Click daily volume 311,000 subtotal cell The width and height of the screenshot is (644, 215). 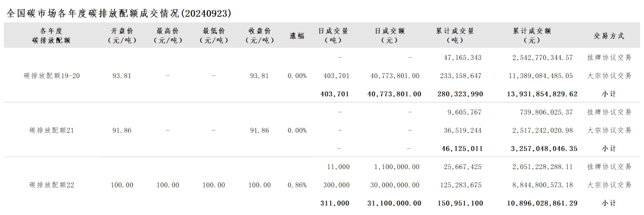335,203
